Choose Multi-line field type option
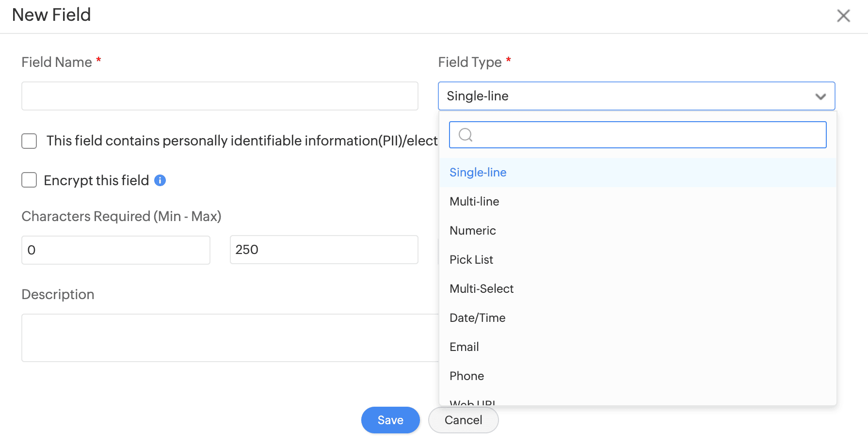 (474, 202)
